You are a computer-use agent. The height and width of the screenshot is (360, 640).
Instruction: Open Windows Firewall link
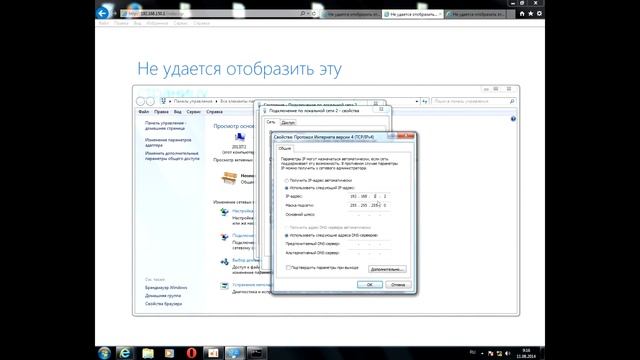[166, 288]
